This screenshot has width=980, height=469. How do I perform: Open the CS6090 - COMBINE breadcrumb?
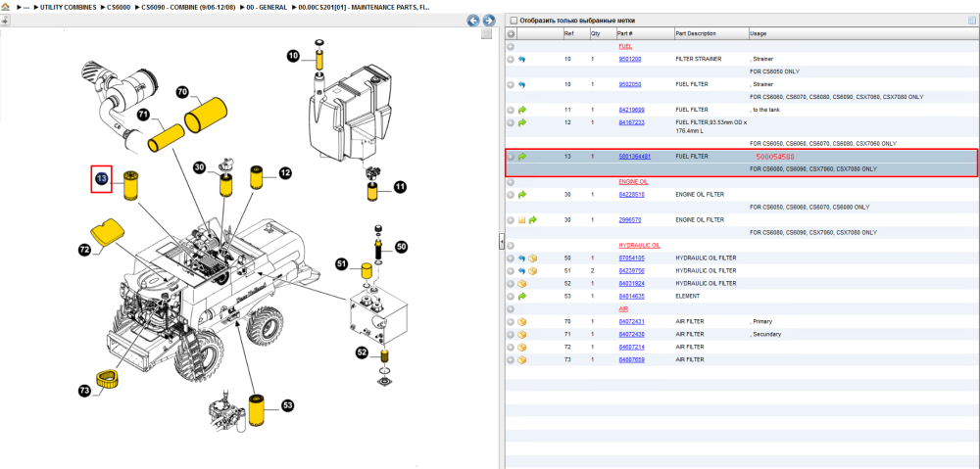coord(187,7)
